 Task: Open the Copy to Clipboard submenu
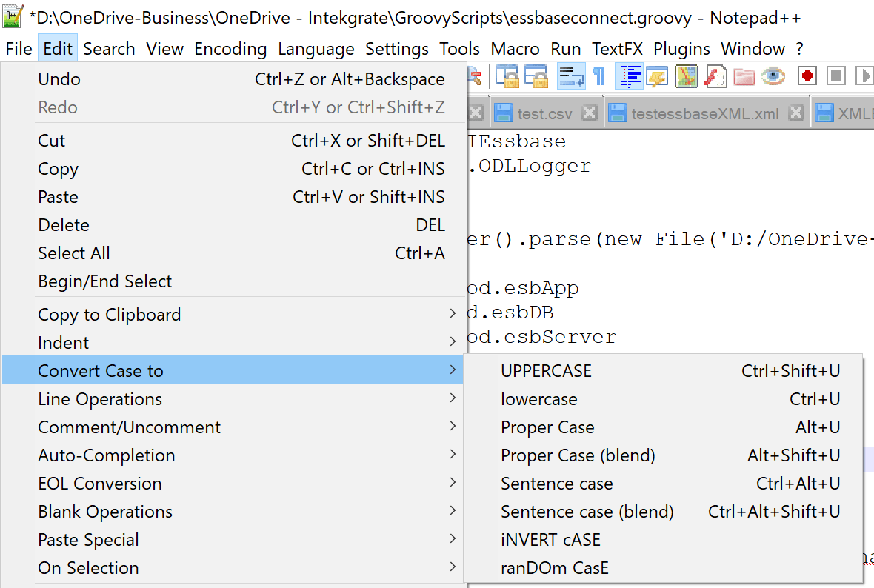pos(109,314)
